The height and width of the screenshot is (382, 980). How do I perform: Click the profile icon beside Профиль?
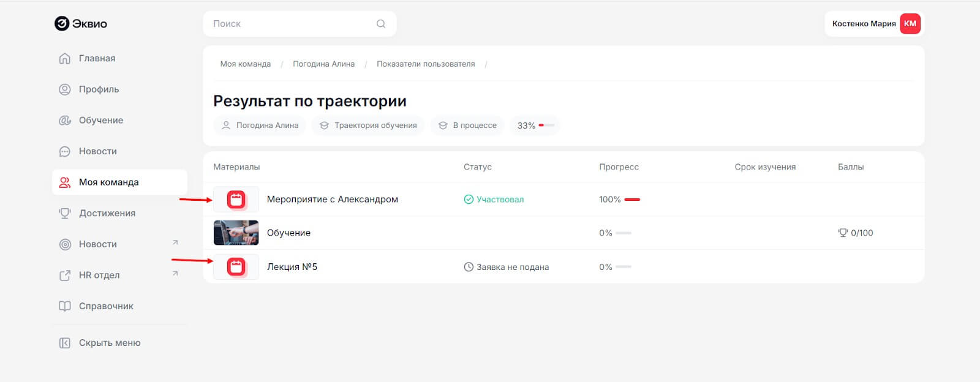coord(65,89)
